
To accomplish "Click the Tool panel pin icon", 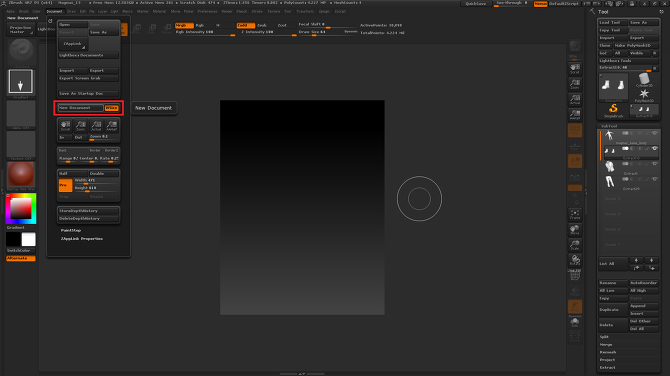I will 661,12.
